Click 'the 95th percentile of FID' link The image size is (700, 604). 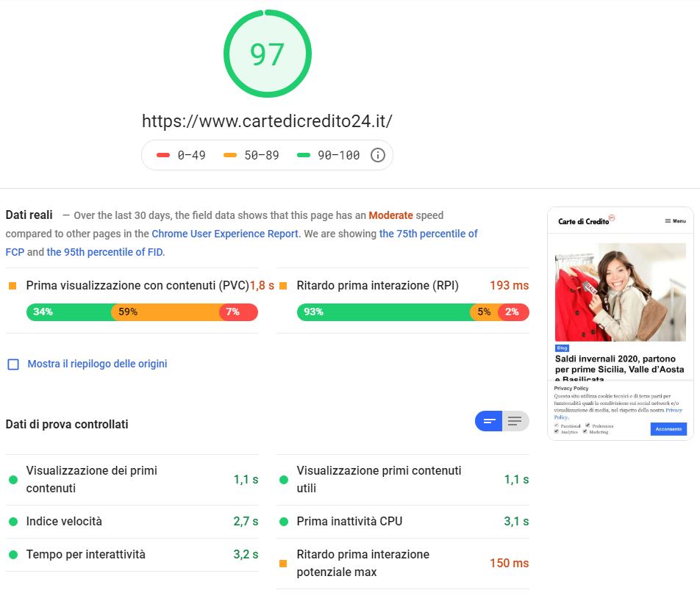(x=106, y=252)
